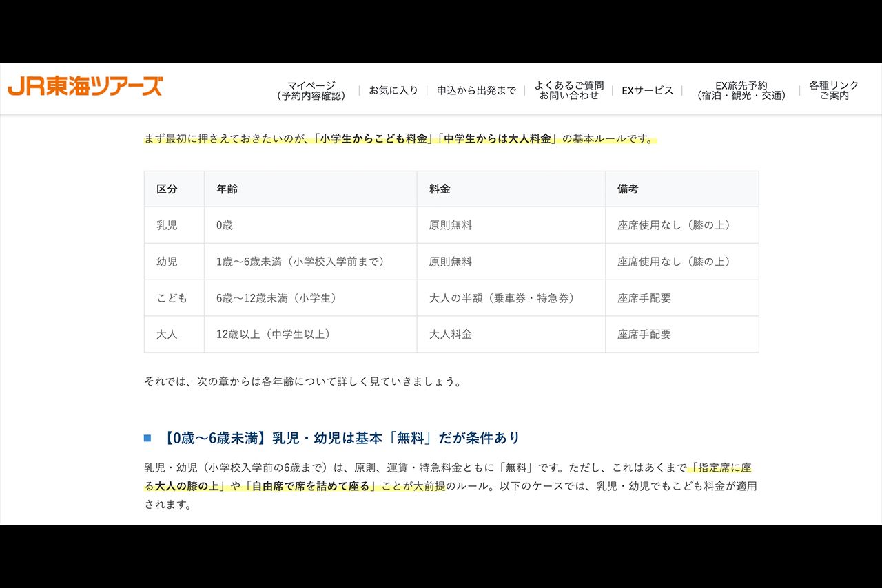The height and width of the screenshot is (588, 882).
Task: Select the こども row label
Action: [x=172, y=298]
